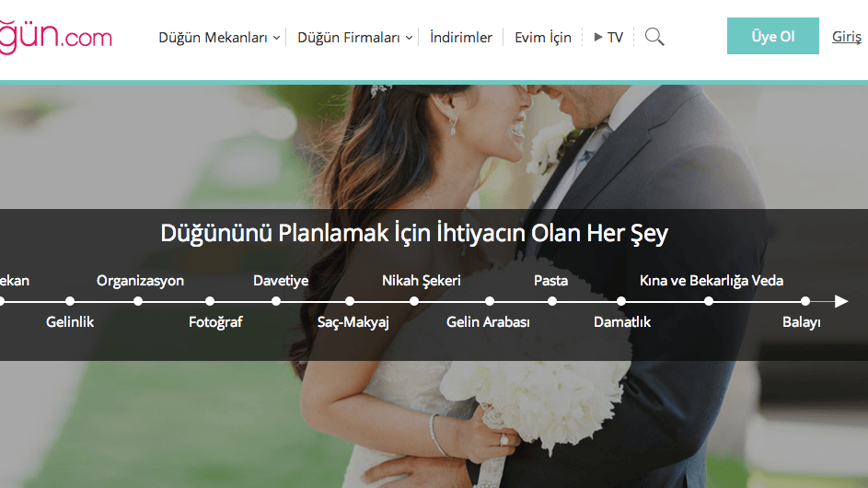Click the timeline dot under Pasta
The image size is (868, 488).
(x=552, y=301)
